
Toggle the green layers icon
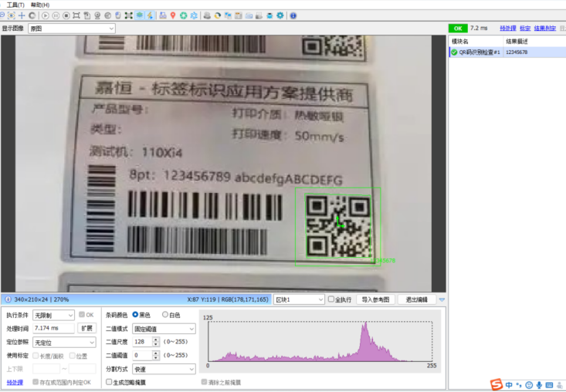139,15
